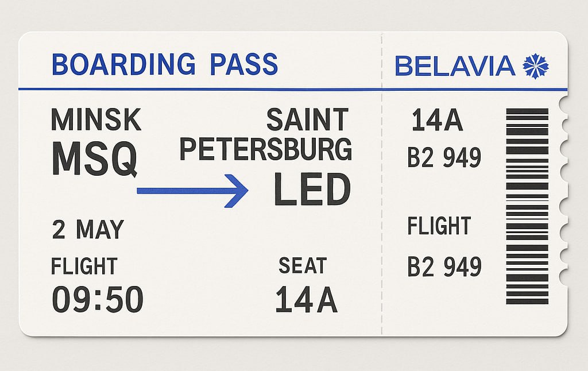Click the dashed tear-off perforation line
This screenshot has height=371, width=588.
coord(382,184)
